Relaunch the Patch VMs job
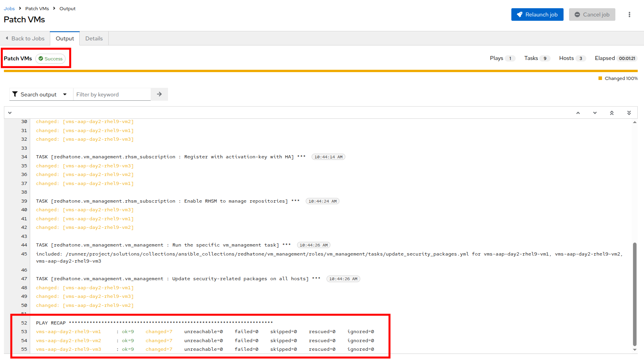The image size is (644, 359). 537,15
